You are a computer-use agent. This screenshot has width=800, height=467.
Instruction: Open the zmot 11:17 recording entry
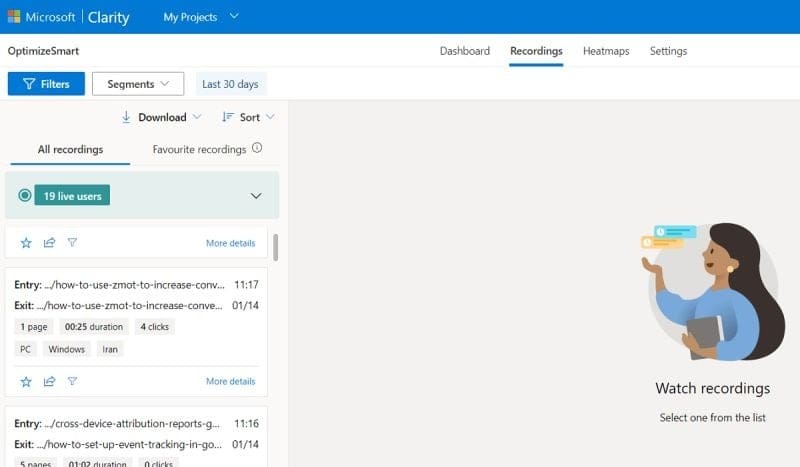pos(136,285)
